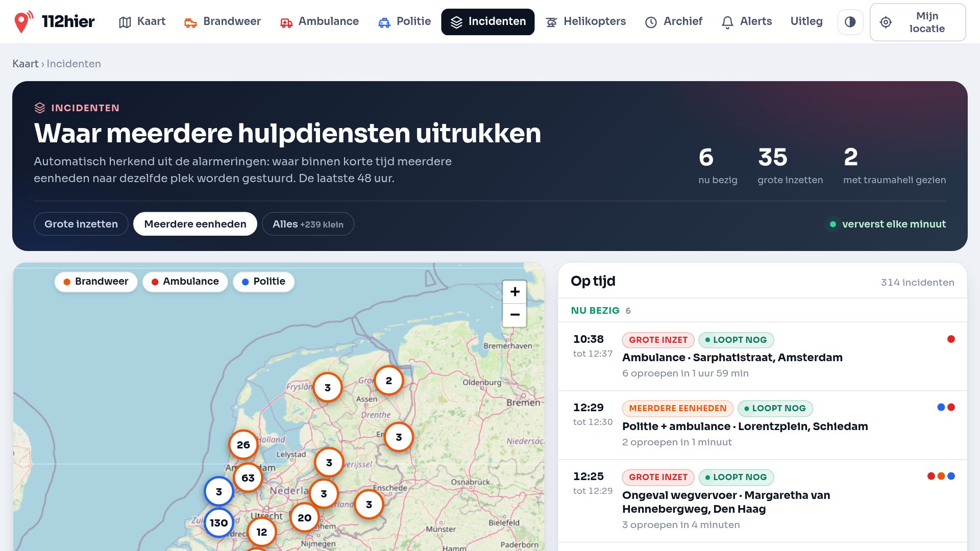Click the map cluster marker 20

[305, 517]
